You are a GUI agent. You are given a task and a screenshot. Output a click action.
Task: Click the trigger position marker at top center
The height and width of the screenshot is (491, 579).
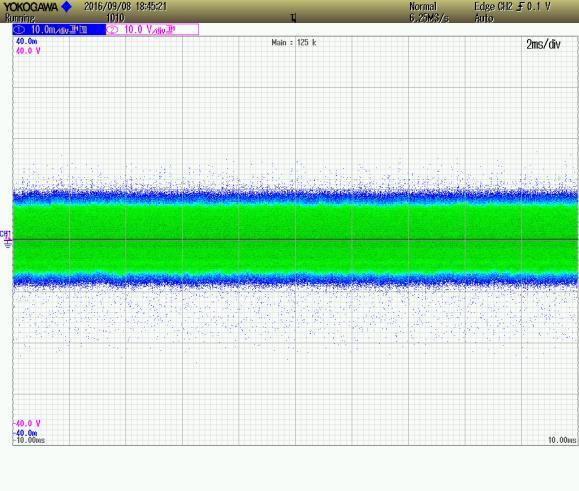293,18
